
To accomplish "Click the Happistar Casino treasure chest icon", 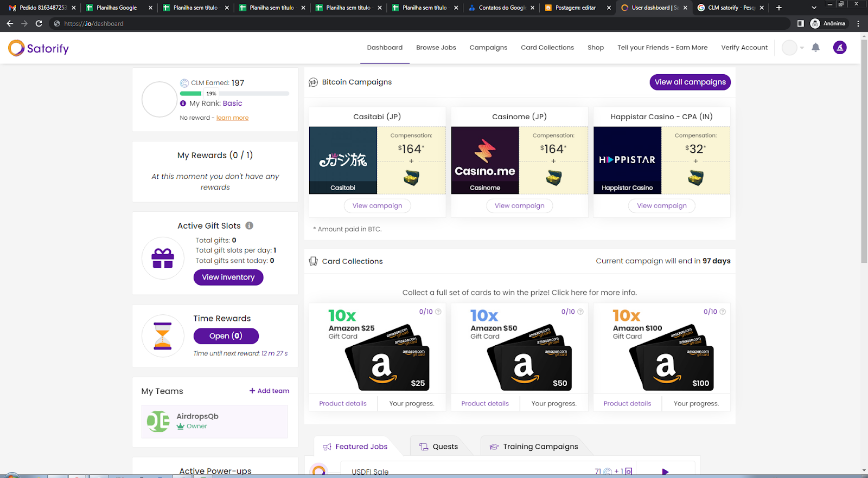I will tap(695, 178).
